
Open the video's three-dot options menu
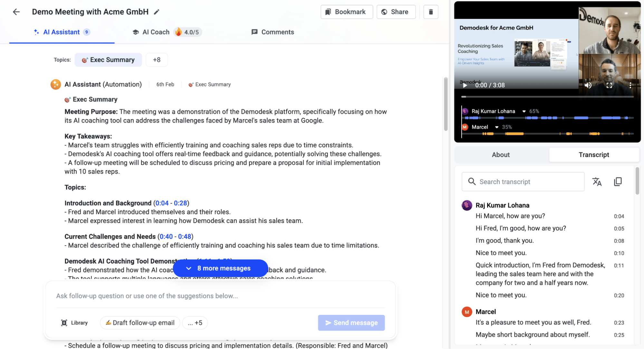click(630, 85)
